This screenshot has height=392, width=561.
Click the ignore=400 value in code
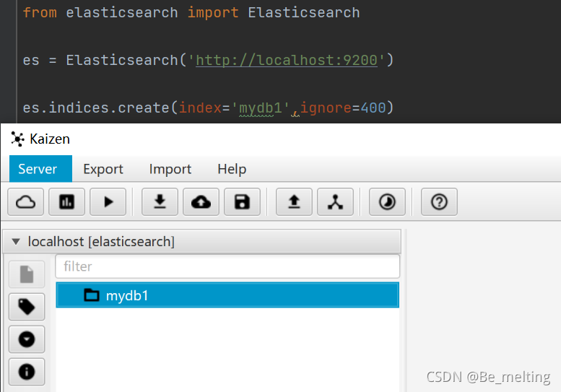(343, 108)
